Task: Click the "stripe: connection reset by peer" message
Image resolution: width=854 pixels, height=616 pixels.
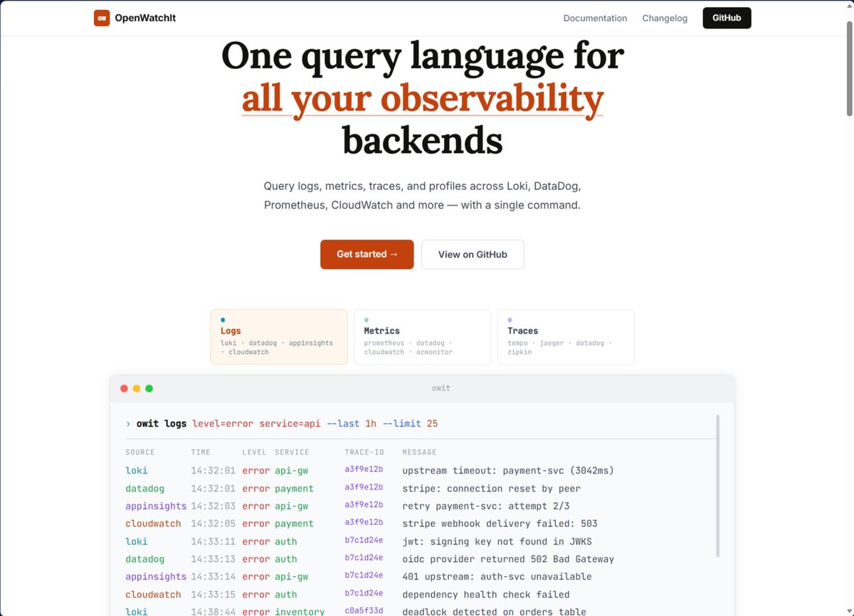Action: (x=492, y=489)
